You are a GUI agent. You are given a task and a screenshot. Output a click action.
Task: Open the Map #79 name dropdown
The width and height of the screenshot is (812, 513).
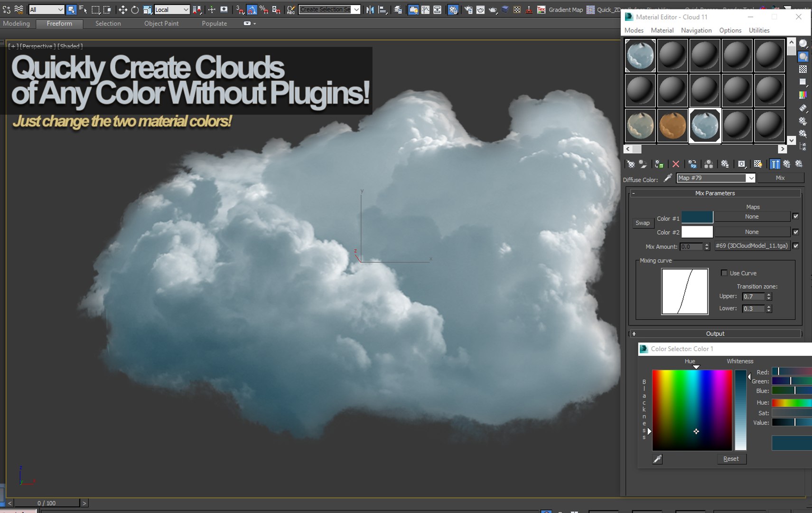pos(750,178)
